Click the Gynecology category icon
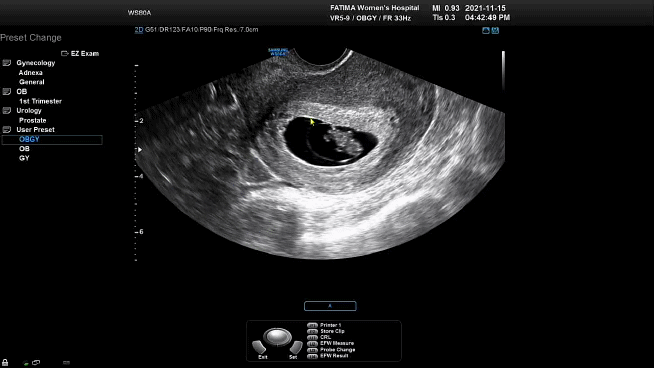 pos(7,63)
